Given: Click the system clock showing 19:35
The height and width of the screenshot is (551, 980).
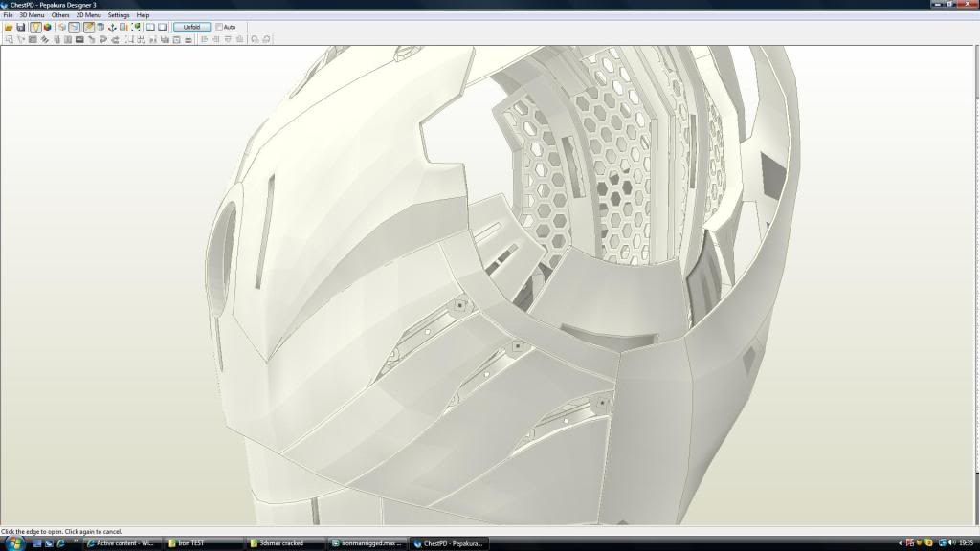Looking at the screenshot, I should [967, 543].
